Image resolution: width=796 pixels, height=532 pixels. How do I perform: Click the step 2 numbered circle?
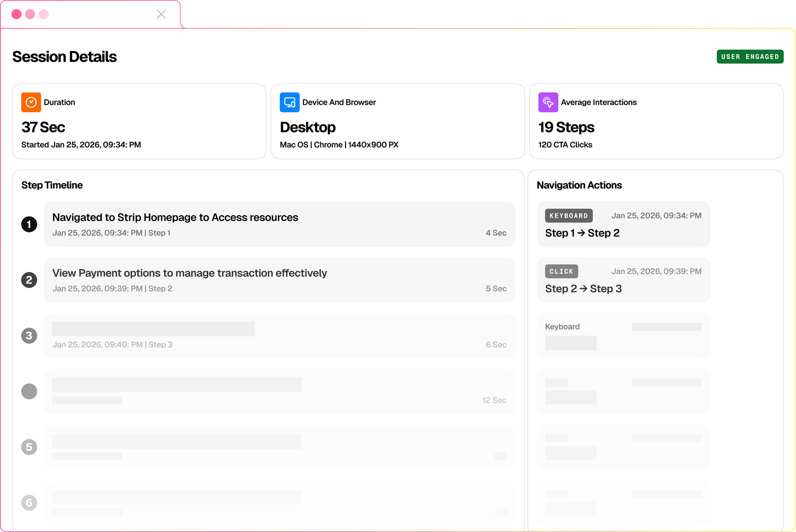click(29, 280)
